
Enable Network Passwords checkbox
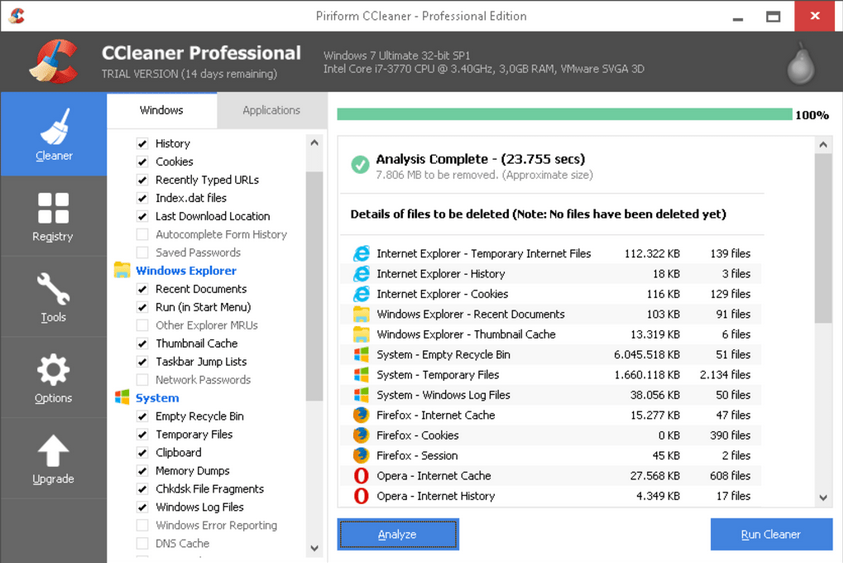[x=142, y=380]
